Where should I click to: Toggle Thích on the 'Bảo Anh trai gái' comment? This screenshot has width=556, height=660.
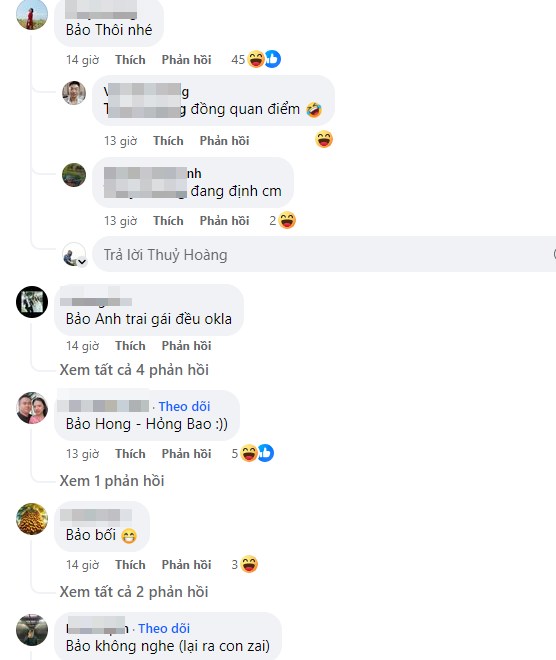[130, 346]
